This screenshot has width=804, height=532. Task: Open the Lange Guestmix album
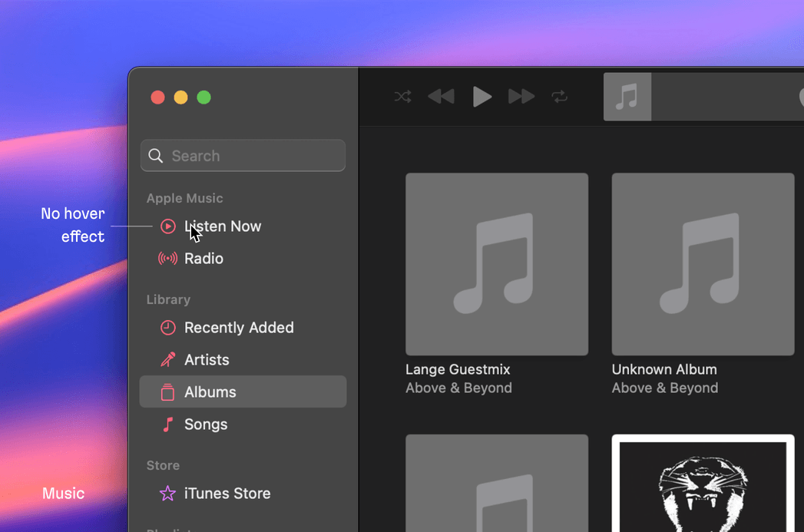[x=497, y=264]
